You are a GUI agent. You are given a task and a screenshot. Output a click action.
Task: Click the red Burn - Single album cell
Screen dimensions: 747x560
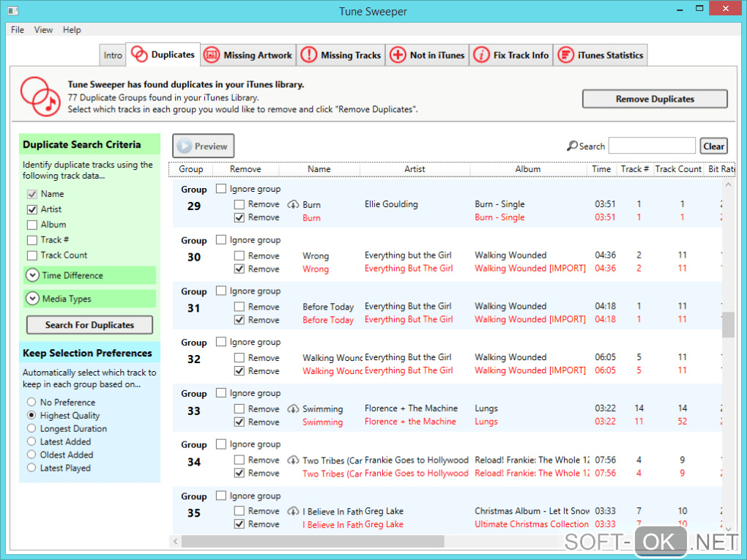pyautogui.click(x=499, y=217)
